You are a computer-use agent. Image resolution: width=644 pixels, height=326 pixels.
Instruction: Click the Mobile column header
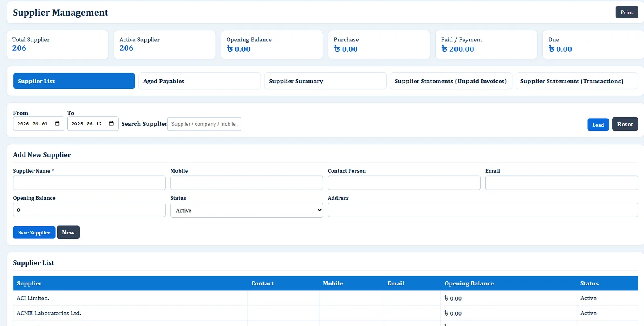(351, 283)
